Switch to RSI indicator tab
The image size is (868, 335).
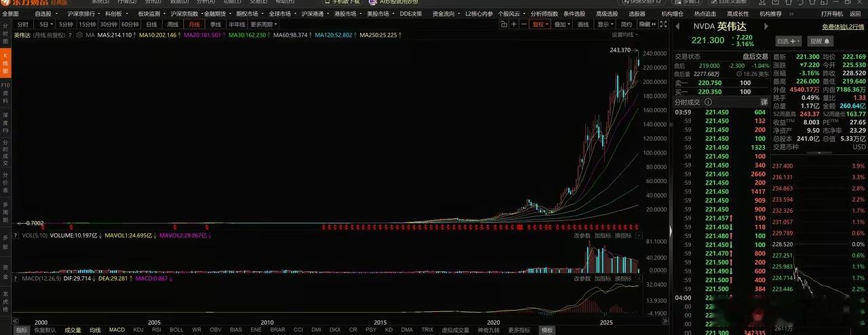[157, 330]
